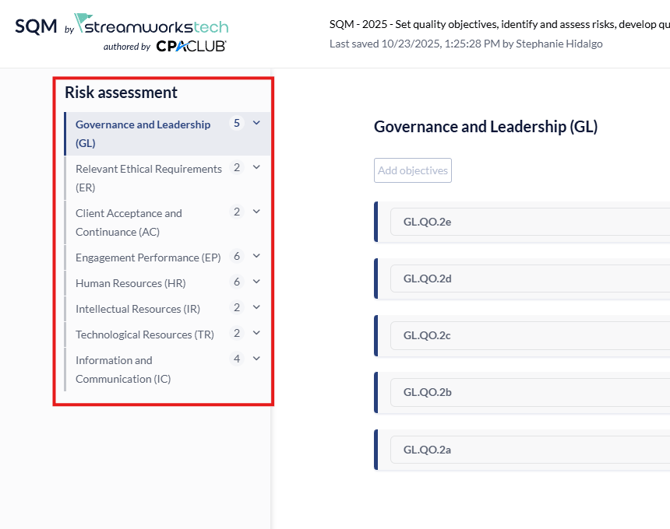Open the GL.QO.2e objective card
The height and width of the screenshot is (529, 670).
[520, 222]
